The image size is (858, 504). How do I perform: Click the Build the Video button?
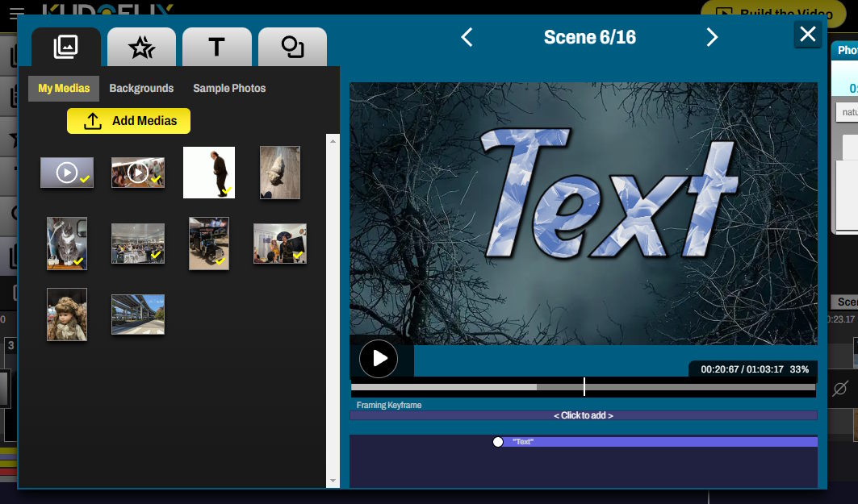(773, 13)
